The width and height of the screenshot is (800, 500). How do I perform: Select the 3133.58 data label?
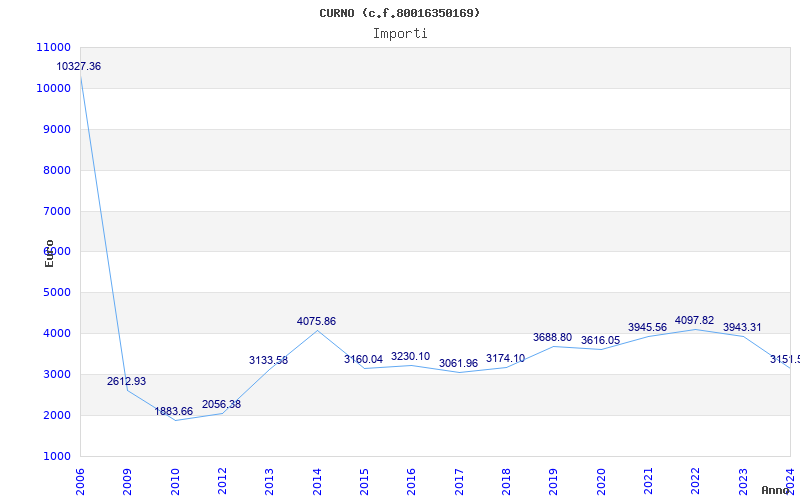[268, 360]
